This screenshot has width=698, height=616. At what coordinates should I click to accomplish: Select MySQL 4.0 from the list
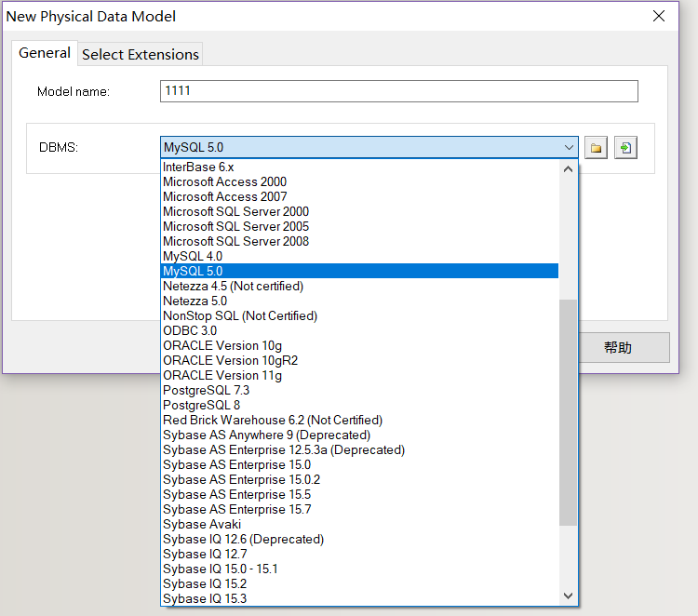pos(193,256)
